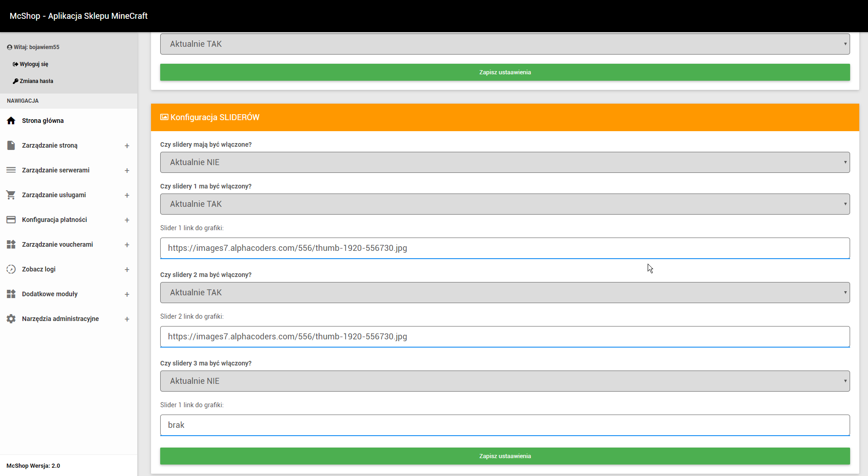Expand Zarządzanie serwerami using the plus sign

(x=127, y=171)
